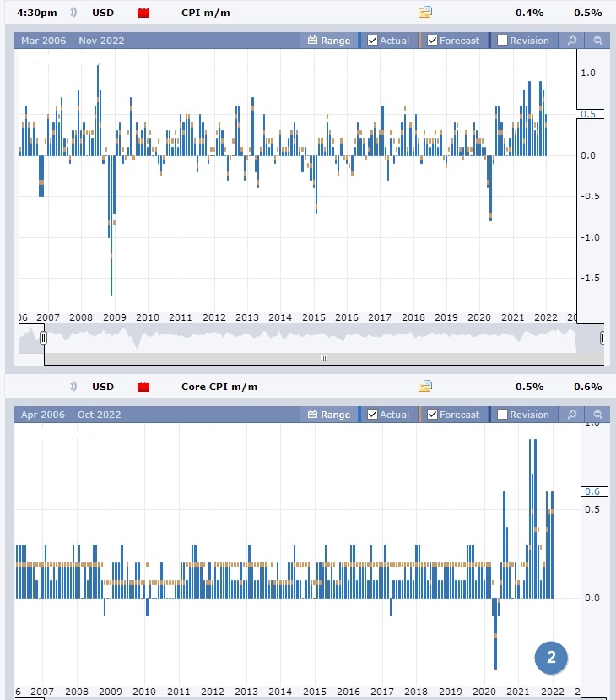Click the blue circle numbered 2
Image resolution: width=616 pixels, height=700 pixels.
coord(551,658)
